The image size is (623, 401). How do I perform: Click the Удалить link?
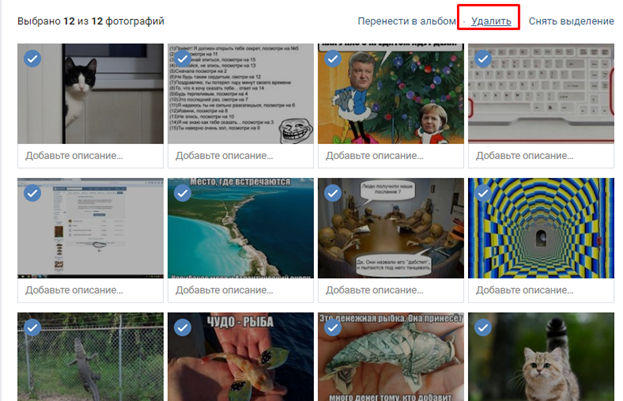[491, 21]
